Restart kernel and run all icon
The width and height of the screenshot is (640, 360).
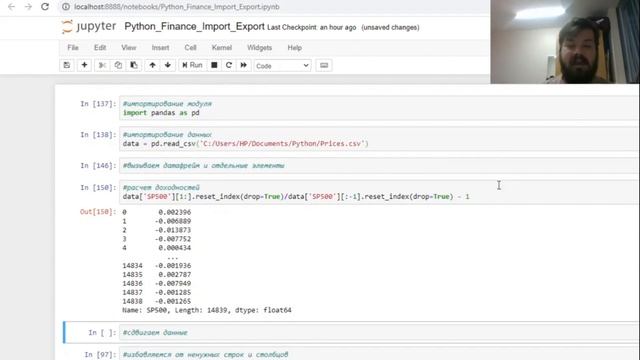click(244, 65)
